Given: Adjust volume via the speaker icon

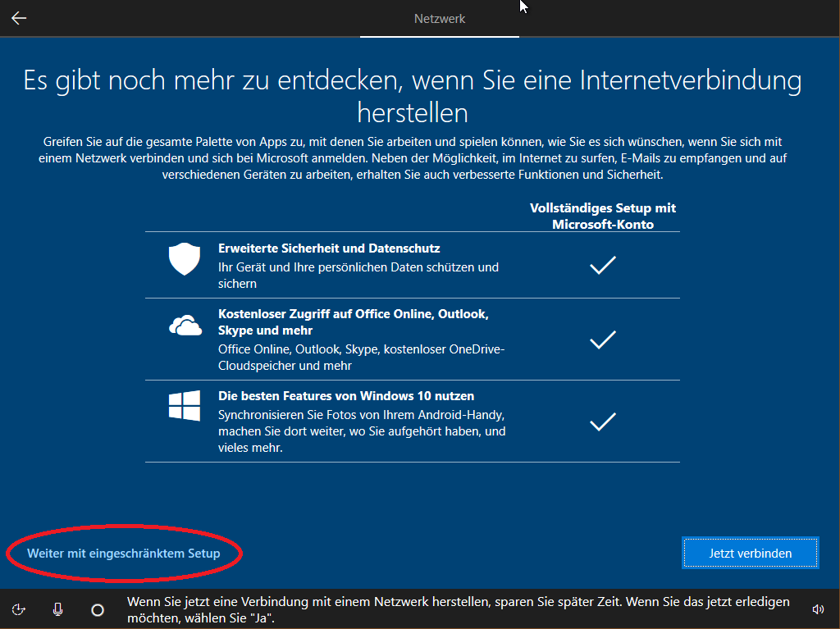Looking at the screenshot, I should pos(818,609).
